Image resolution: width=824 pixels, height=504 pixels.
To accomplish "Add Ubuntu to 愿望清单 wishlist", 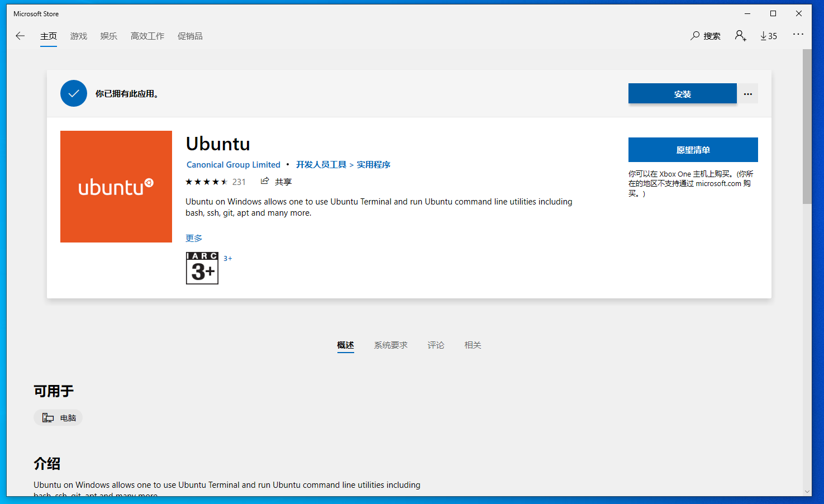I will (693, 150).
